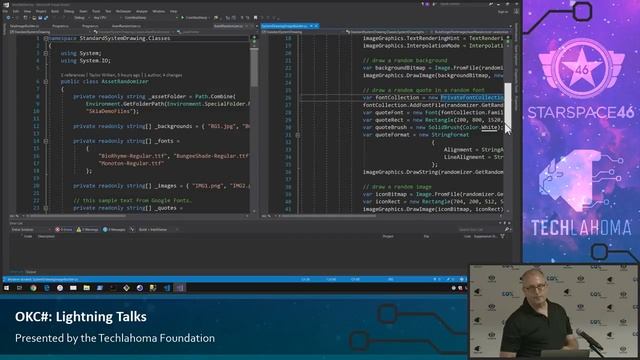Click Sign in link at top right

[x=503, y=12]
